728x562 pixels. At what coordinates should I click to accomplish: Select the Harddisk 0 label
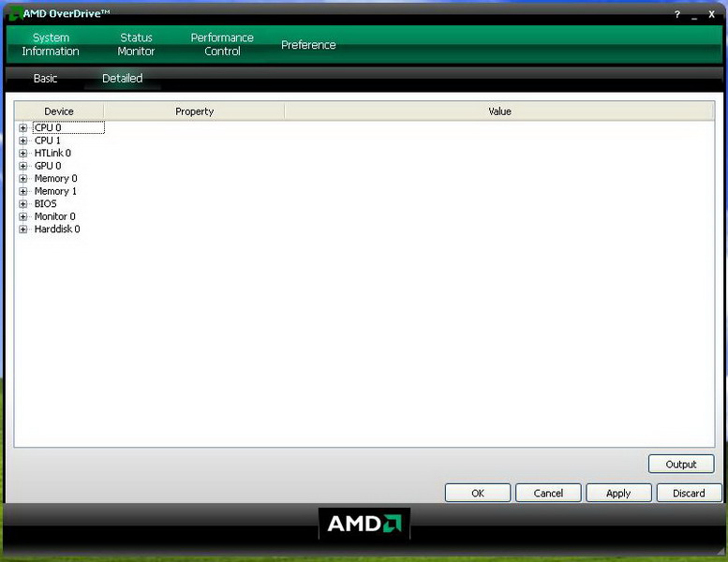click(x=57, y=229)
